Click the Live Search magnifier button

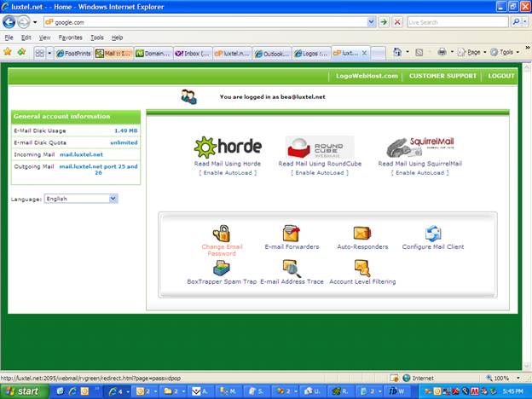pyautogui.click(x=516, y=22)
